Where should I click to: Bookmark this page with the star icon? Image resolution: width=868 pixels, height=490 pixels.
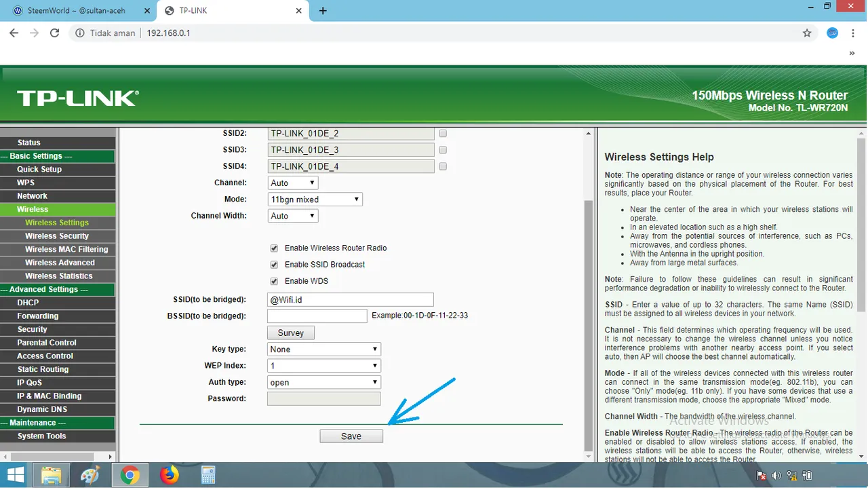point(807,33)
